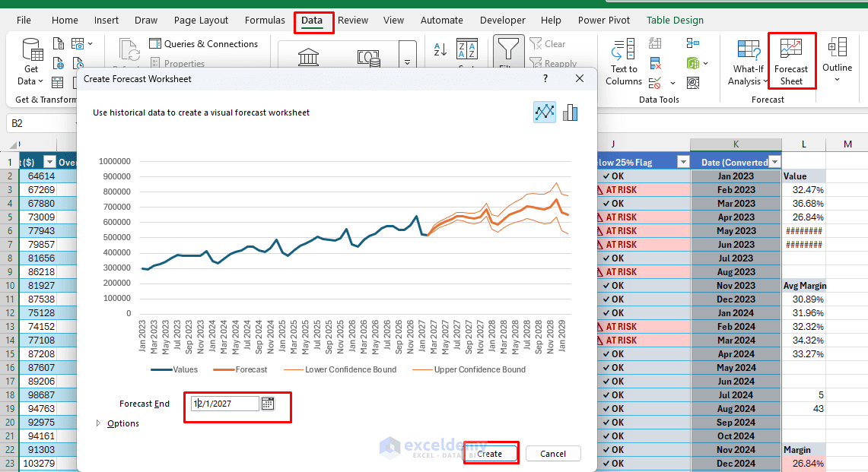Click From Picture icon in Get & Transform
The height and width of the screenshot is (472, 868).
(x=78, y=44)
